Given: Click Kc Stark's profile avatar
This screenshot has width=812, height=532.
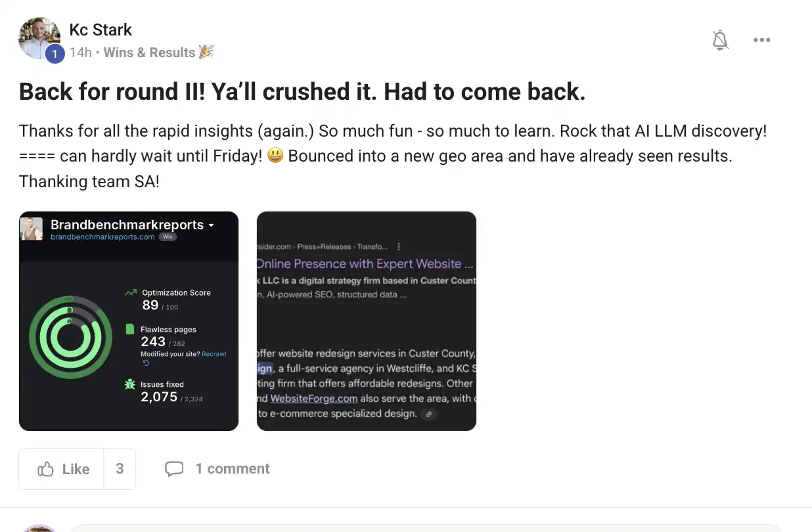Looking at the screenshot, I should click(x=39, y=37).
